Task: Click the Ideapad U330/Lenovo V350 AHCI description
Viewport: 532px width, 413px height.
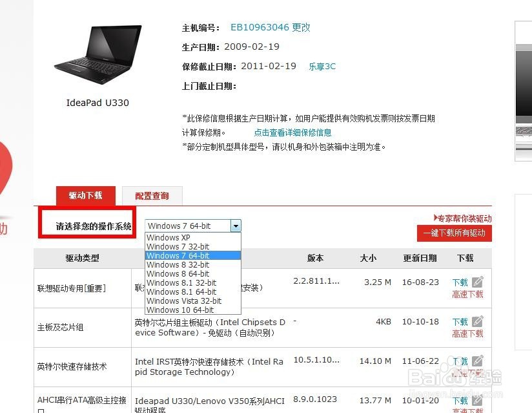Action: coord(210,405)
